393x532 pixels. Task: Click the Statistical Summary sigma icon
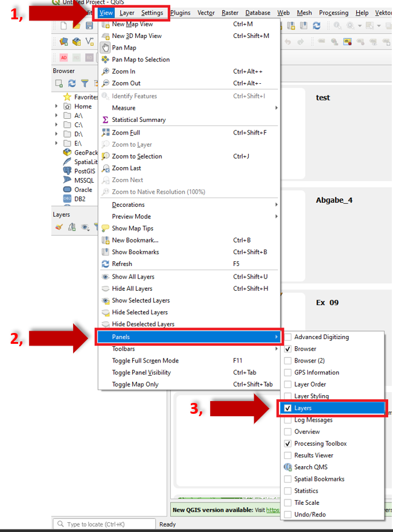(106, 119)
